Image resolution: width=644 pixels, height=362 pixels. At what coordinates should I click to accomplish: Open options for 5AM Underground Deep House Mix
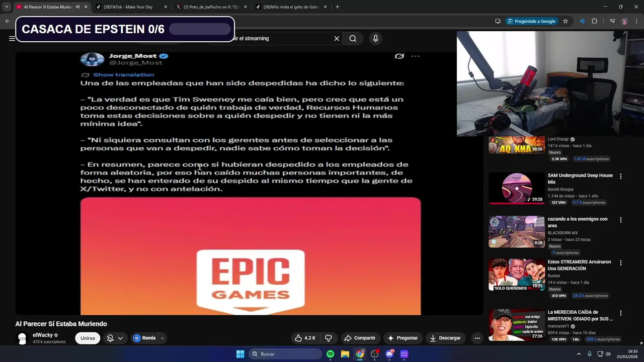click(620, 176)
